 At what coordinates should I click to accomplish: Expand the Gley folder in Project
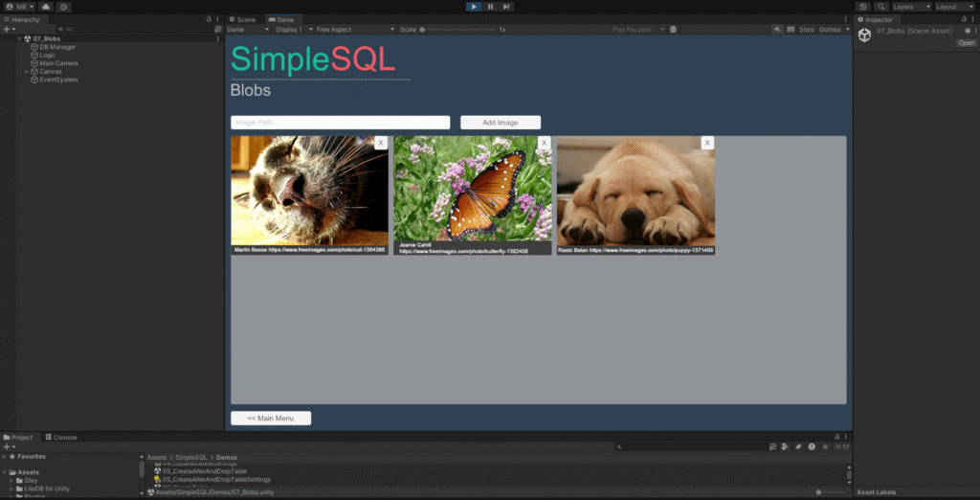[x=11, y=481]
